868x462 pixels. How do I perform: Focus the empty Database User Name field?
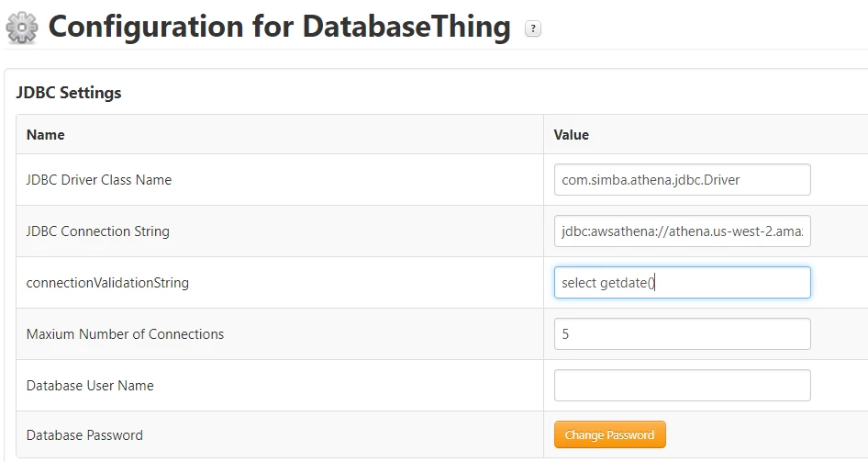point(682,386)
